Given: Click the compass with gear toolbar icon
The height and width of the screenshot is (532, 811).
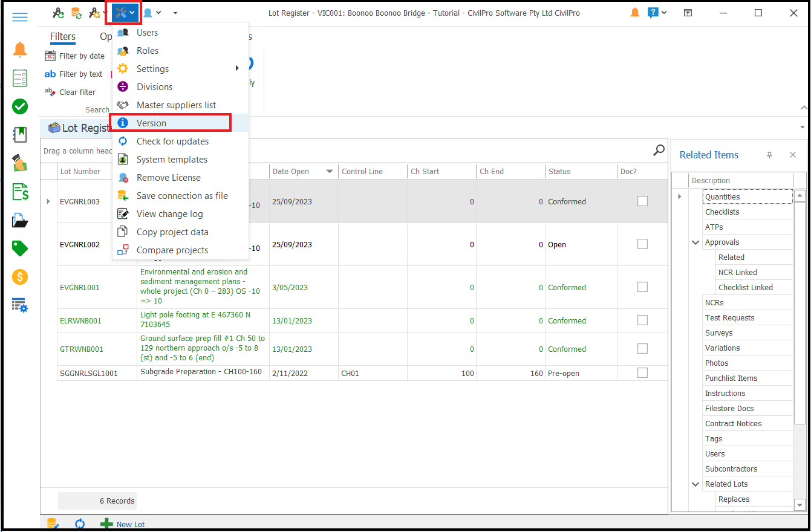Looking at the screenshot, I should [94, 13].
